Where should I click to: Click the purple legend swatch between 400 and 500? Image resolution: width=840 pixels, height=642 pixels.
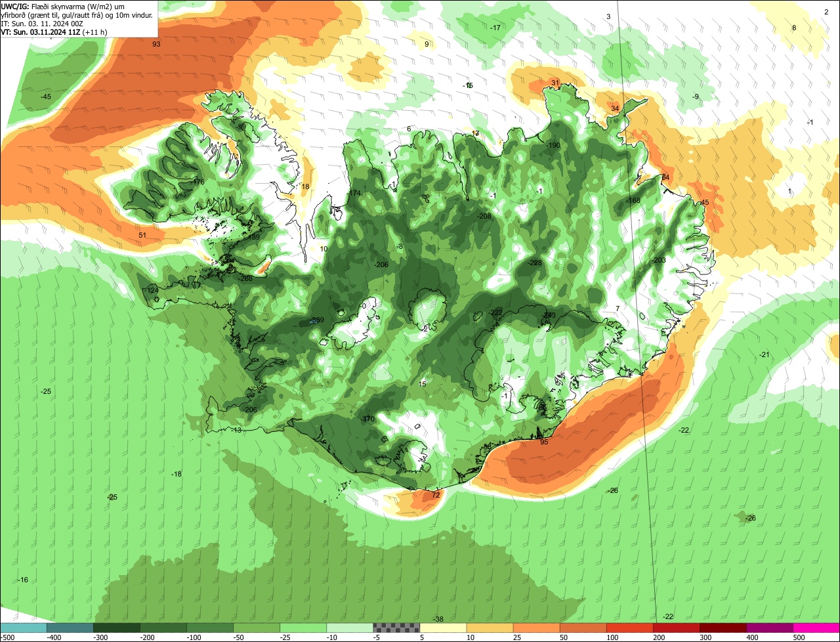coord(770,628)
